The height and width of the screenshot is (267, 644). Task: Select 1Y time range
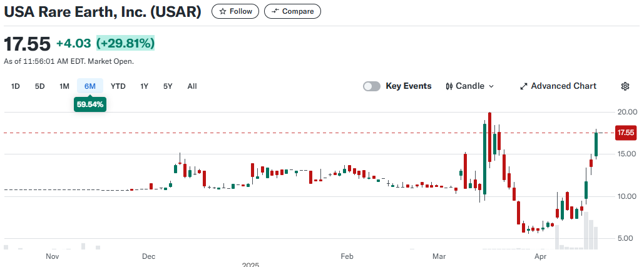tap(144, 86)
